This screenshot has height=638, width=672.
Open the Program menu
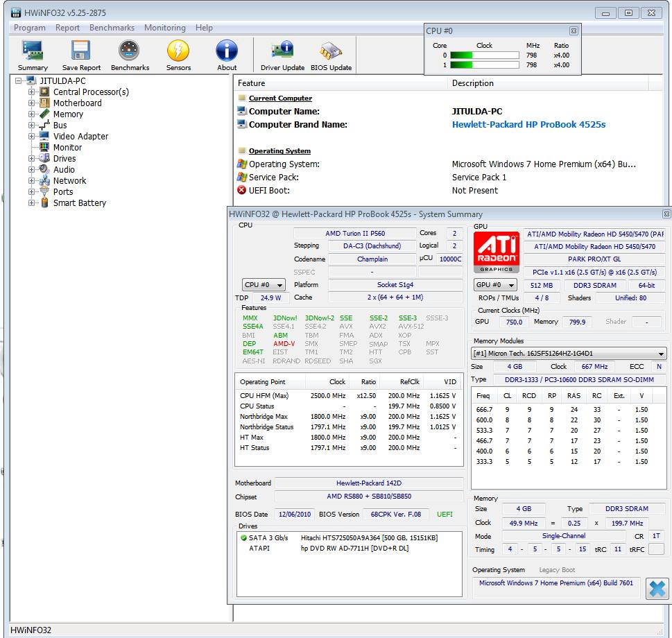tap(30, 28)
